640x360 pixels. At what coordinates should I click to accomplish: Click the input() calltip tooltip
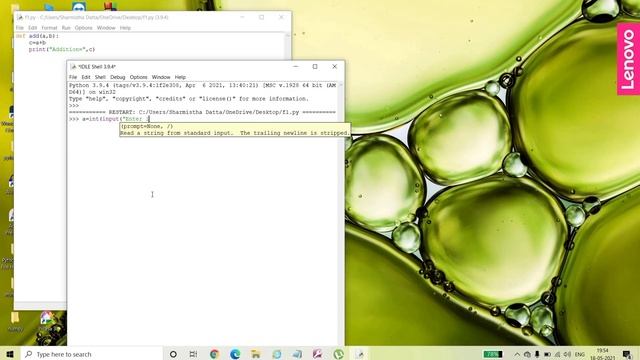[x=235, y=130]
